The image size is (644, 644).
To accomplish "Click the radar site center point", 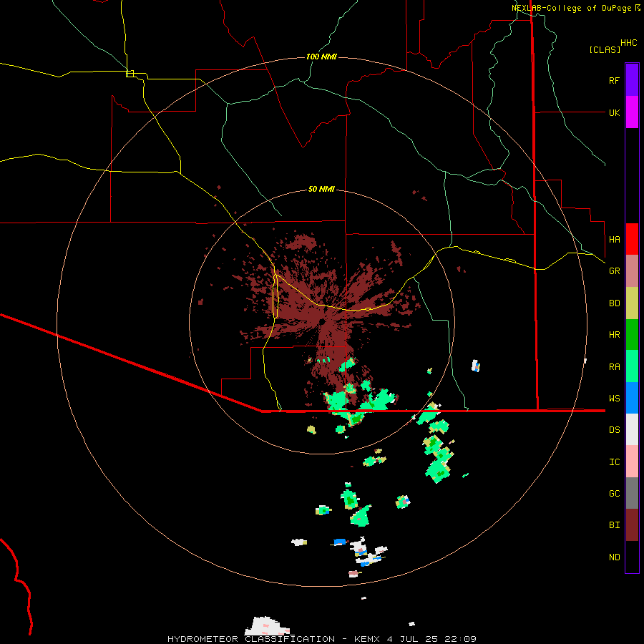I will point(322,321).
